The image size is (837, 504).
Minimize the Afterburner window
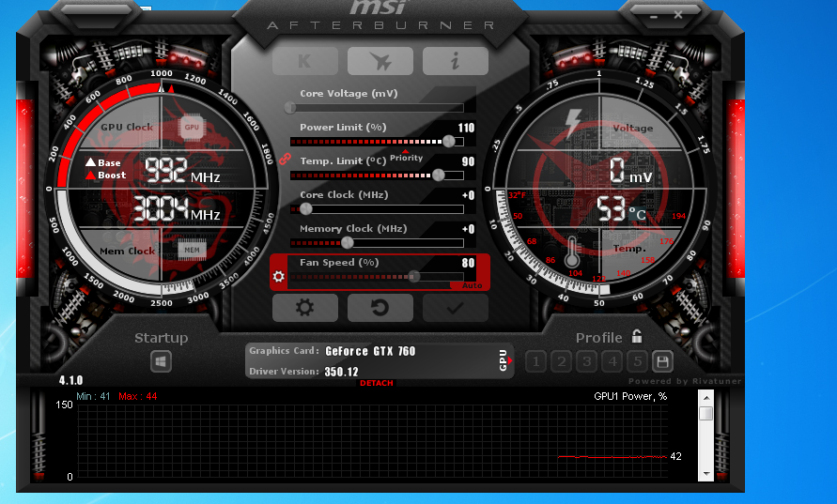[654, 16]
